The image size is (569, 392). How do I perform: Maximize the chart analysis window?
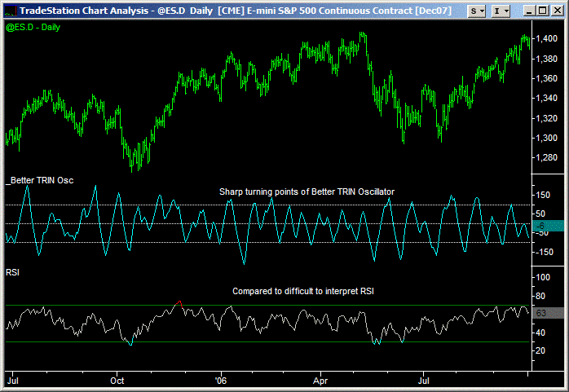543,11
